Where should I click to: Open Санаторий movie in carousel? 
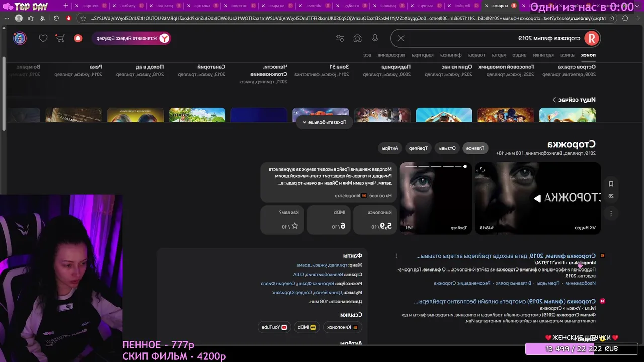point(211,67)
